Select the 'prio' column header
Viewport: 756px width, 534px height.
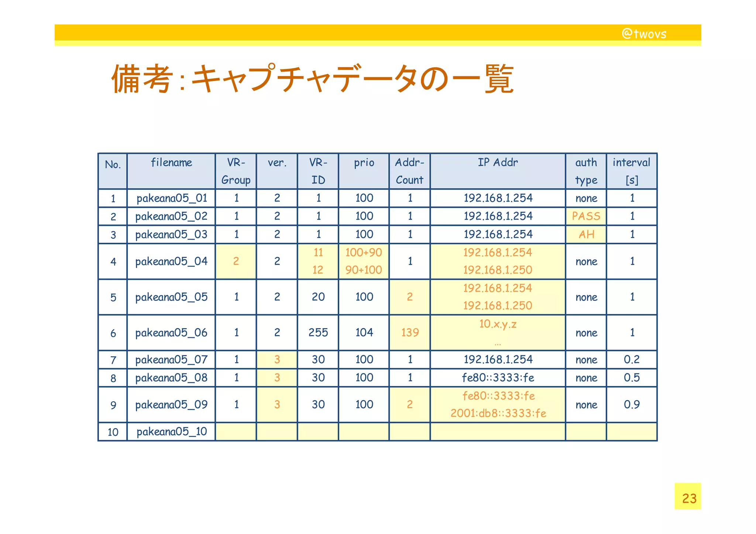pos(364,171)
